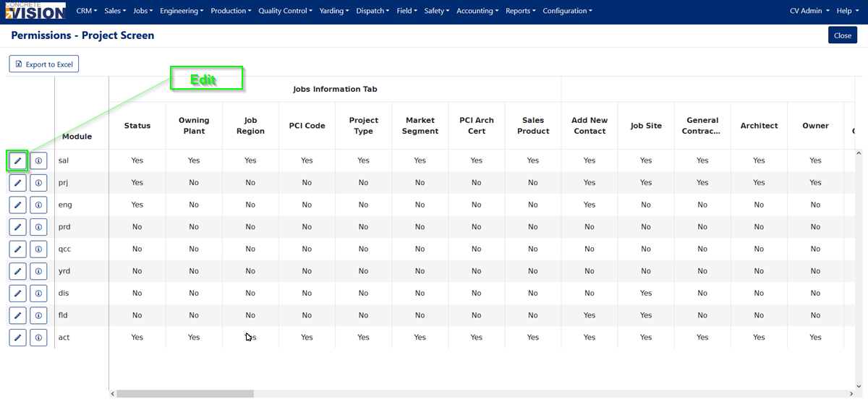Click the horizontal scrollbar thumb
This screenshot has height=402, width=868.
click(184, 394)
